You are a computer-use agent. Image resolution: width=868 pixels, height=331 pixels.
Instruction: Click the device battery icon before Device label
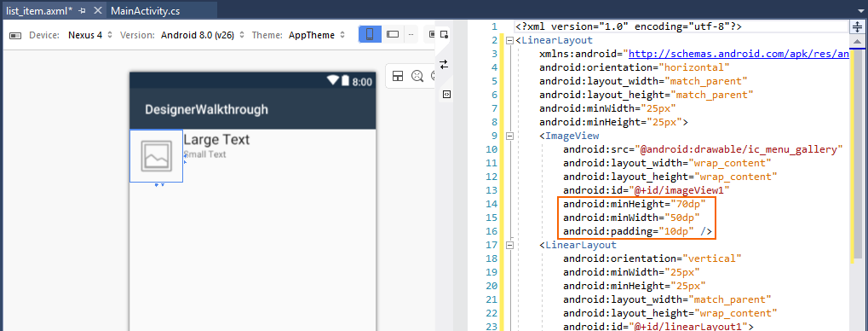point(15,36)
